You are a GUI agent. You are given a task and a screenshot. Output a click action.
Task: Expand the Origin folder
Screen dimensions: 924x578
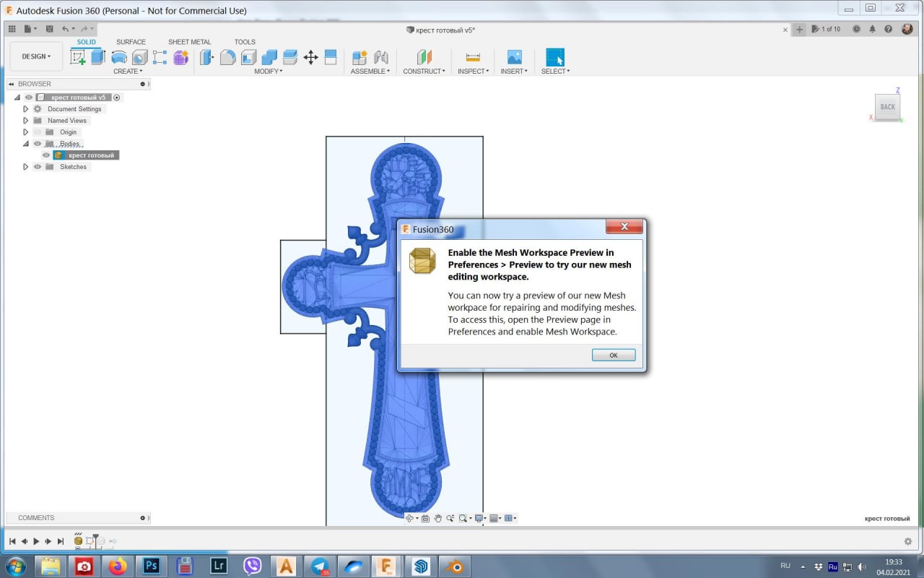pos(26,132)
